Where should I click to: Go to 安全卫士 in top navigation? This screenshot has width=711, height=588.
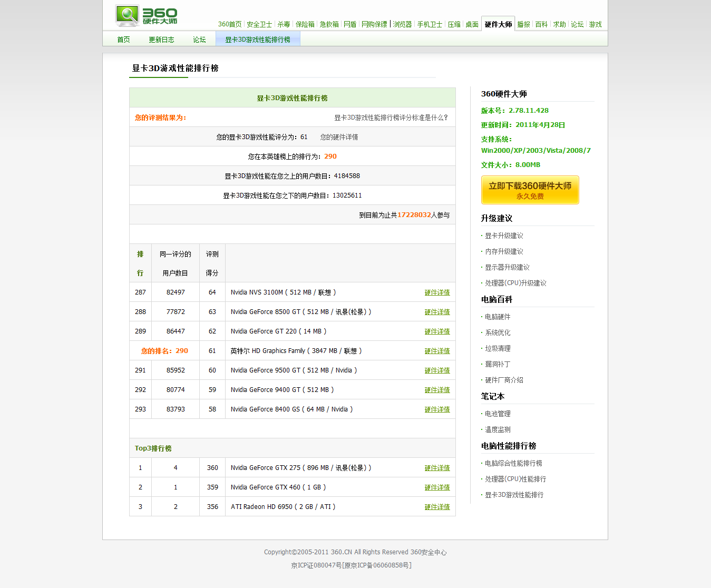(x=259, y=24)
